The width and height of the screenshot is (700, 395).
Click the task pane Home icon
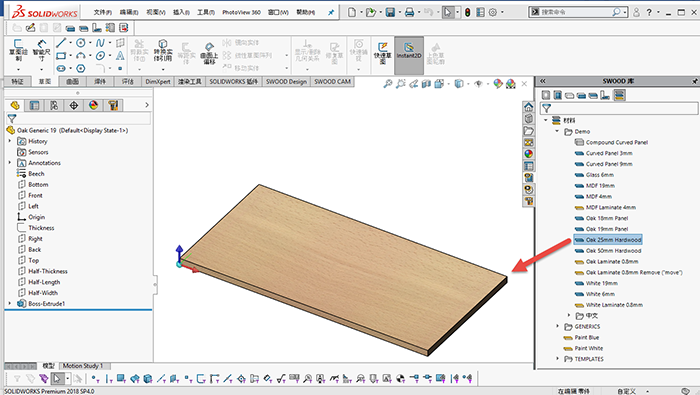click(x=529, y=107)
